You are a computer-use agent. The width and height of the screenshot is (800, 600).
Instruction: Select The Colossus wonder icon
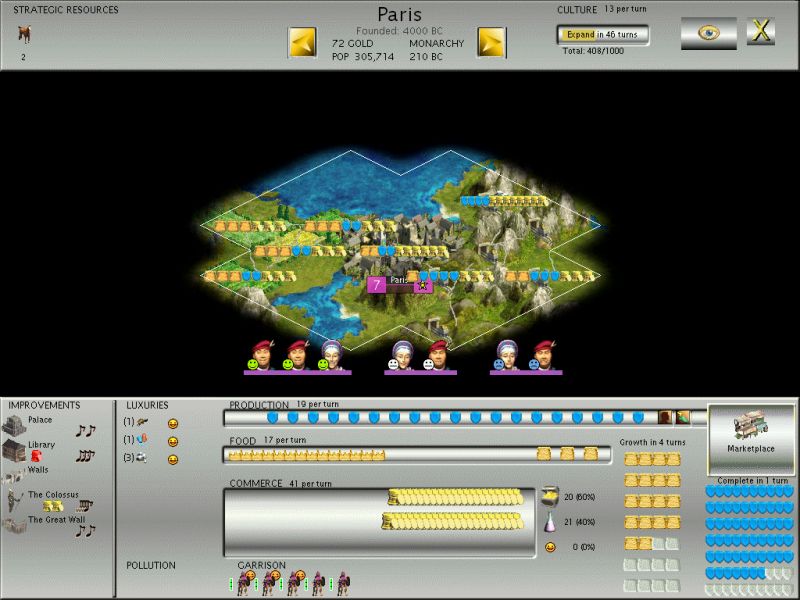point(15,500)
